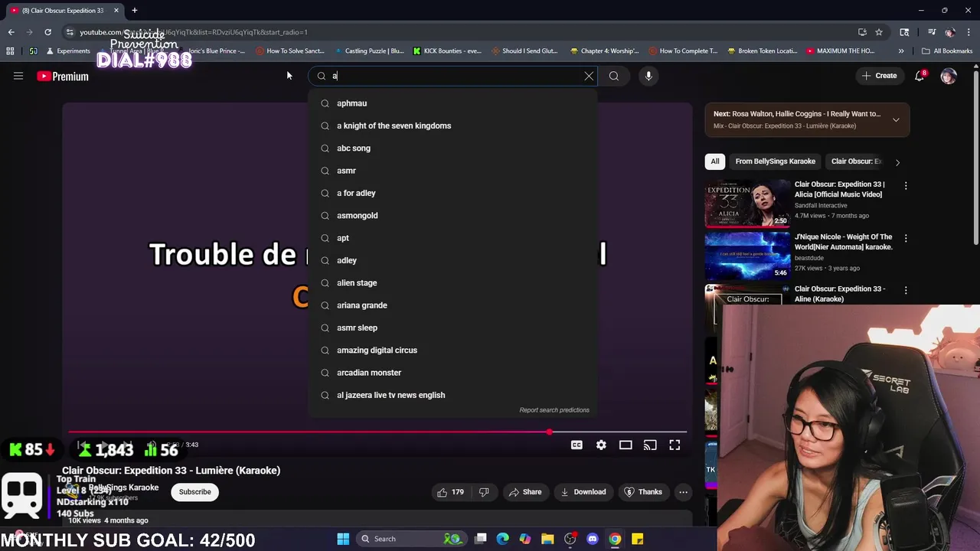Open the video player settings gear

pyautogui.click(x=601, y=445)
